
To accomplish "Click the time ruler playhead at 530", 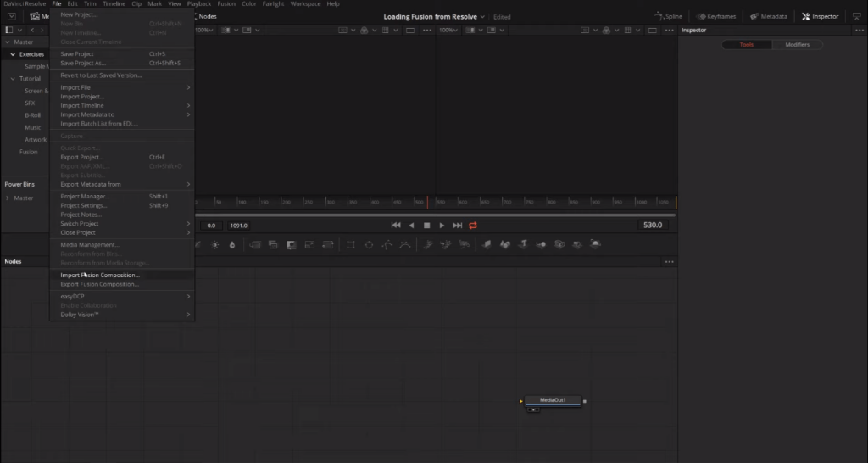I will click(427, 202).
